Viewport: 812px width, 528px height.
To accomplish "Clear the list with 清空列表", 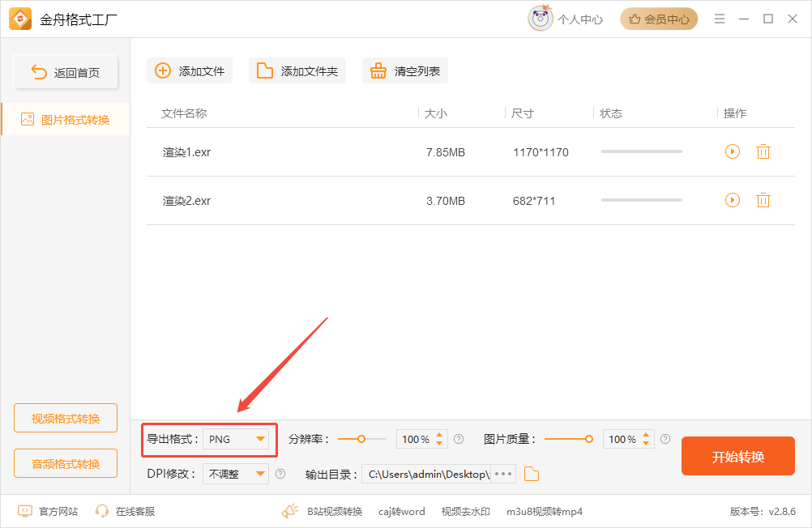I will (405, 71).
